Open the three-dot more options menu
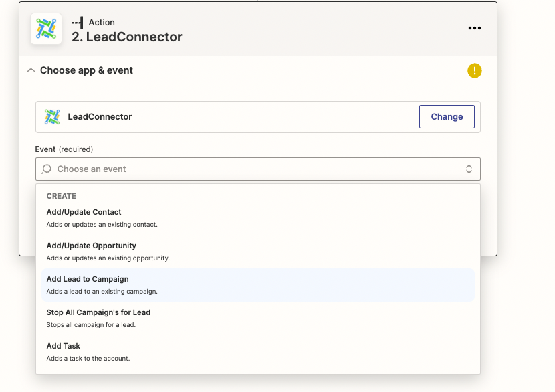Image resolution: width=555 pixels, height=392 pixels. coord(474,28)
